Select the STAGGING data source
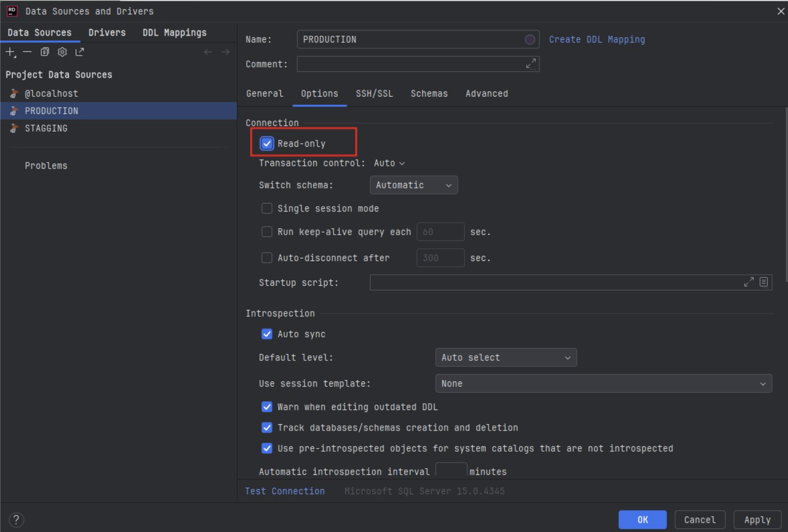 [x=118, y=128]
